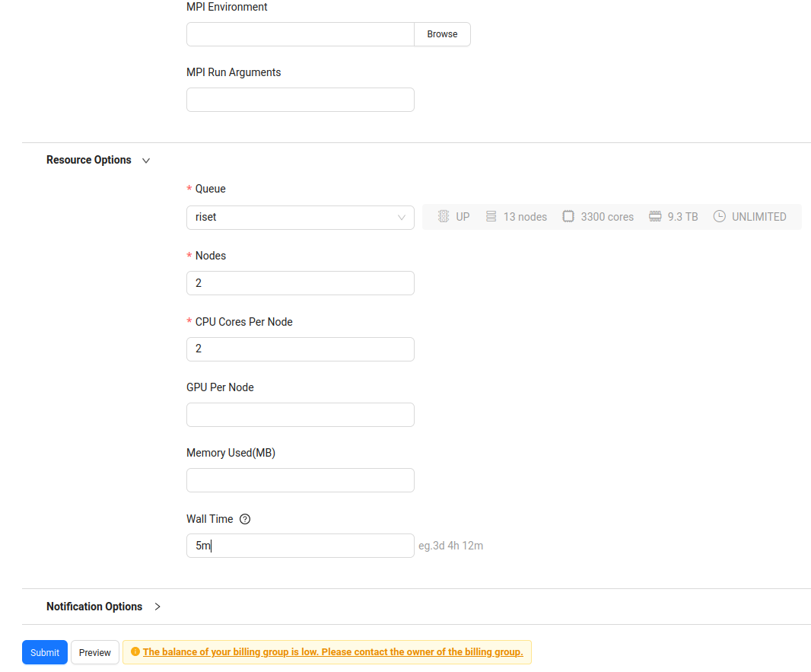Select the CPU Cores Per Node field
Screen dimensions: 811x672
pos(300,349)
